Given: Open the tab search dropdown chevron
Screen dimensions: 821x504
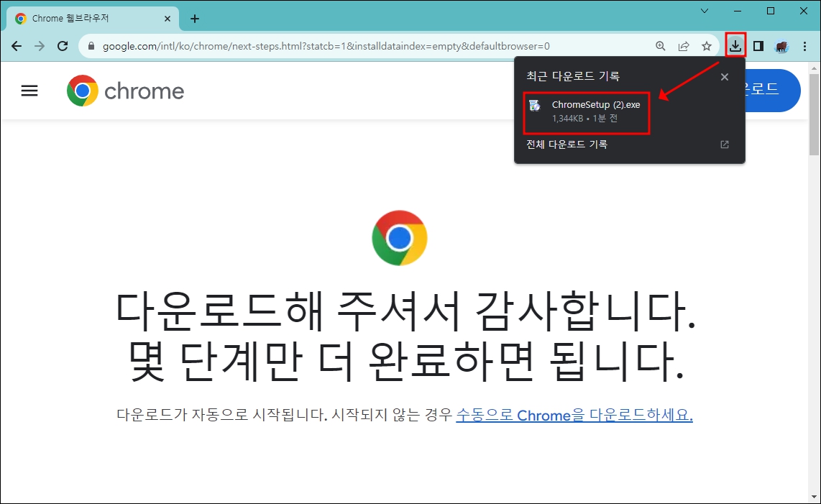Looking at the screenshot, I should (705, 11).
